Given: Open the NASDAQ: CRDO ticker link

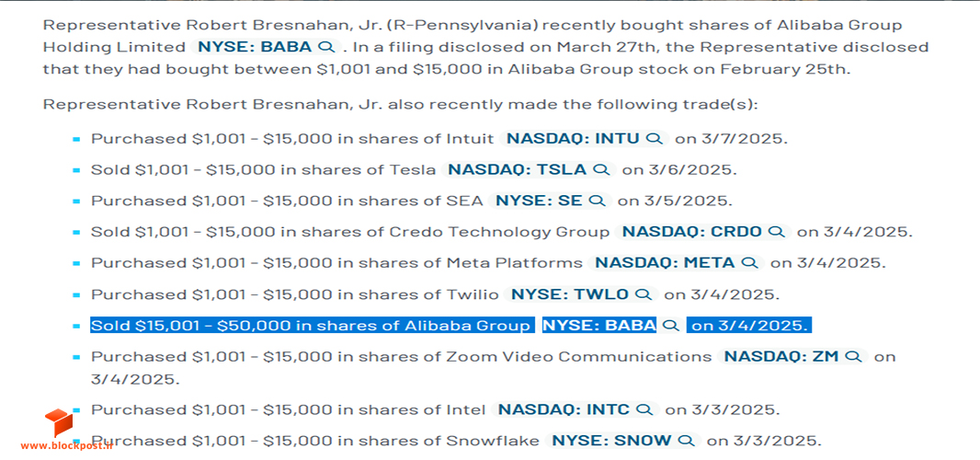Looking at the screenshot, I should click(x=692, y=232).
